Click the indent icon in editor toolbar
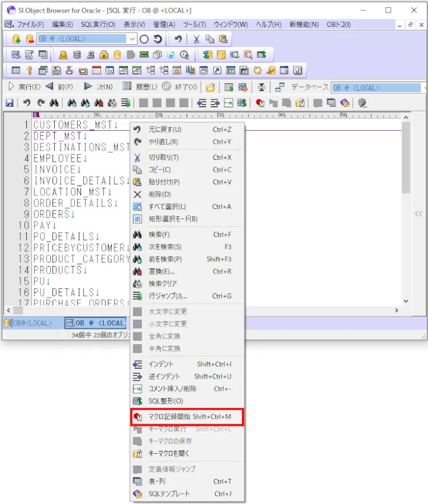 coord(201,103)
